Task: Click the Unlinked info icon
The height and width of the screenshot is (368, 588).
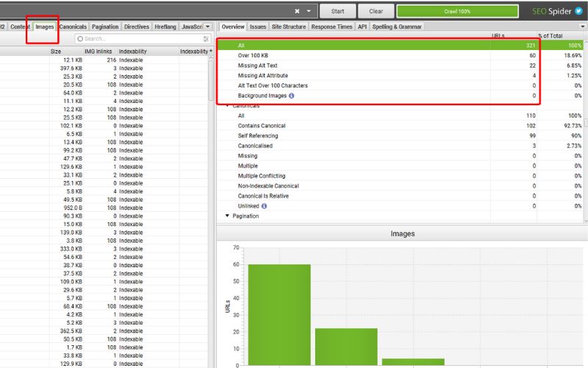Action: tap(264, 206)
